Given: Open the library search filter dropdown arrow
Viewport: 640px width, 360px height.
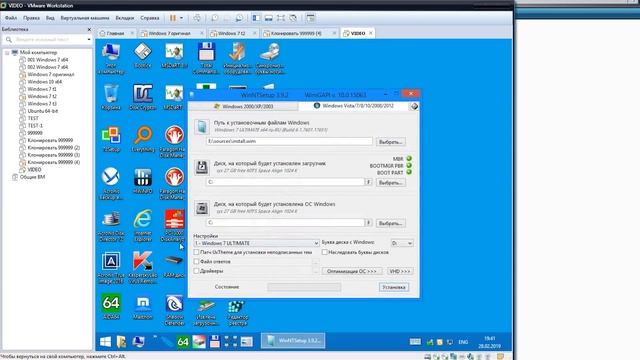Looking at the screenshot, I should point(89,40).
